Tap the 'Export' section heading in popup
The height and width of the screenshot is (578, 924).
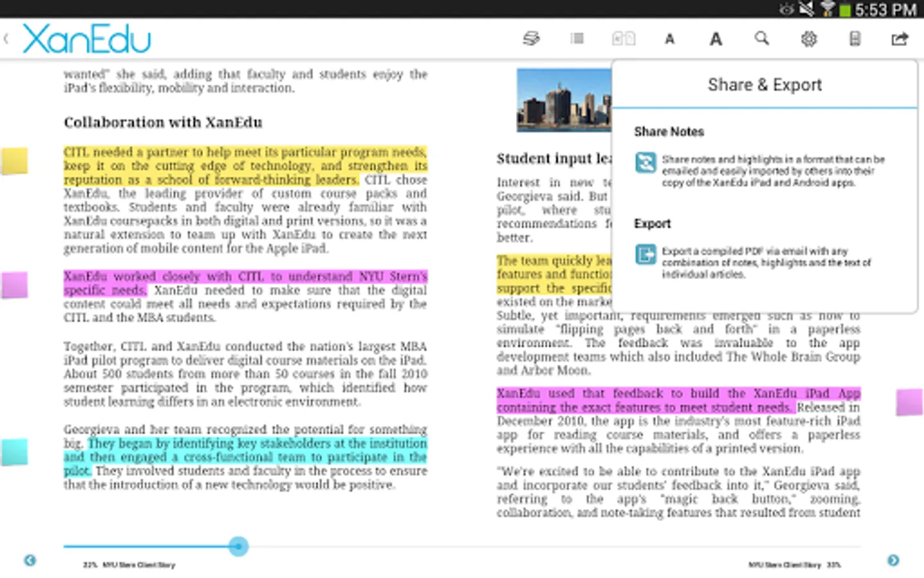point(653,223)
